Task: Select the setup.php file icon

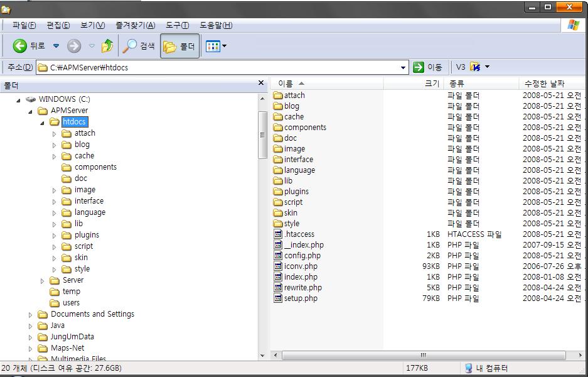Action: coord(278,298)
